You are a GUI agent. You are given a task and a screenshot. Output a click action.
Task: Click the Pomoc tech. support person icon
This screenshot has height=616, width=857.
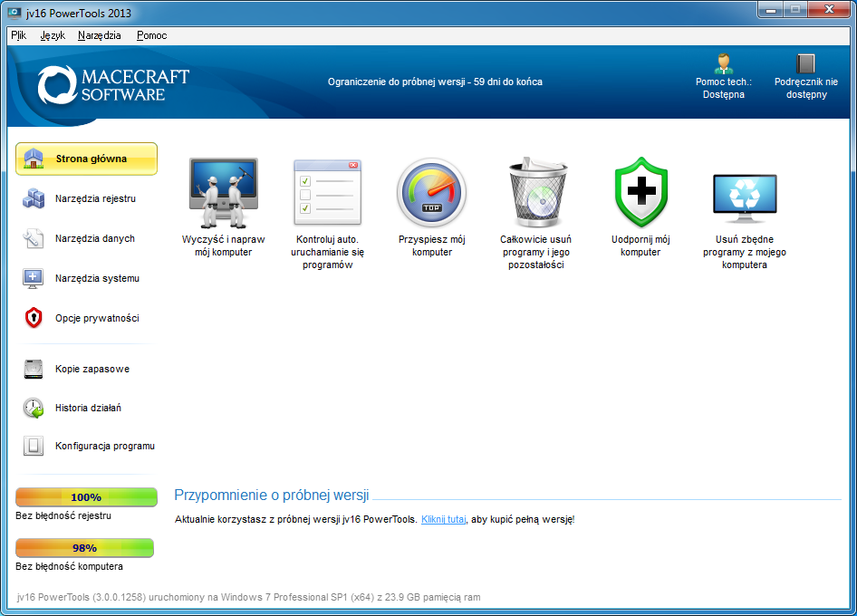724,63
